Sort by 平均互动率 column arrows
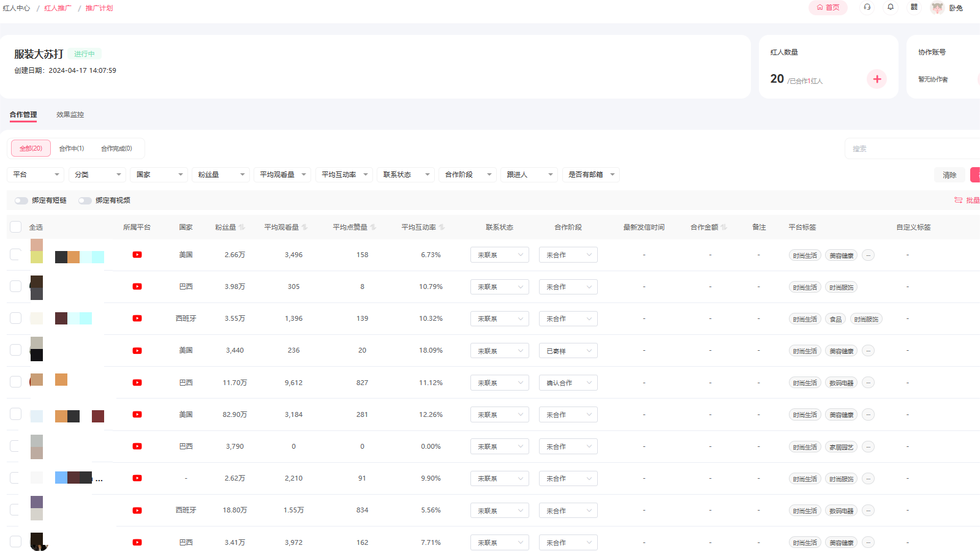980x551 pixels. 442,227
